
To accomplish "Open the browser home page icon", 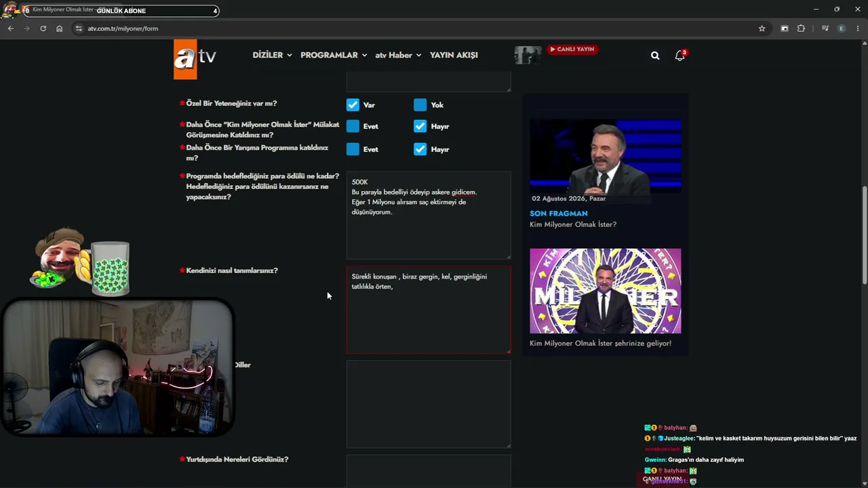I will [59, 28].
